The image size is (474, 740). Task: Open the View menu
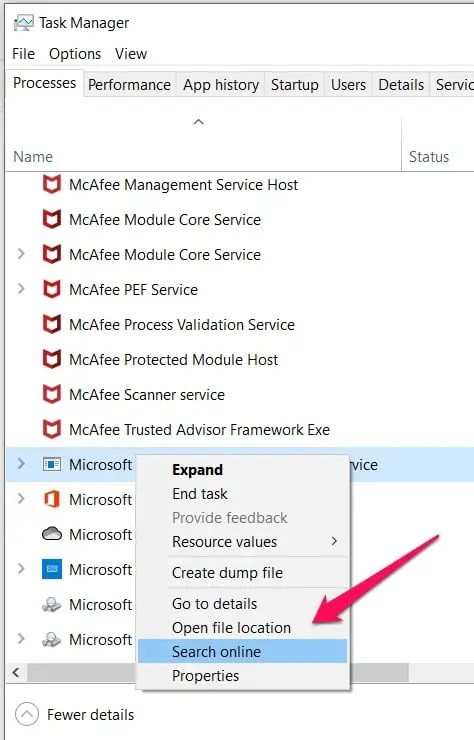tap(131, 54)
